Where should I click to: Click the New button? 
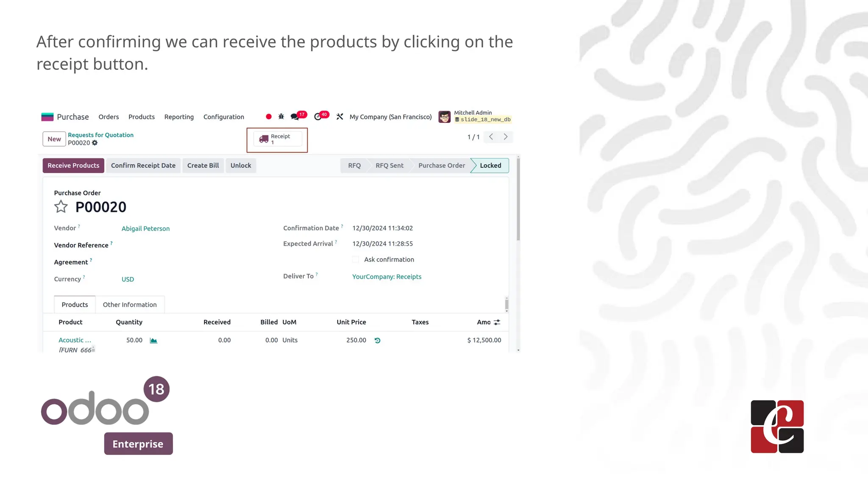(x=54, y=139)
